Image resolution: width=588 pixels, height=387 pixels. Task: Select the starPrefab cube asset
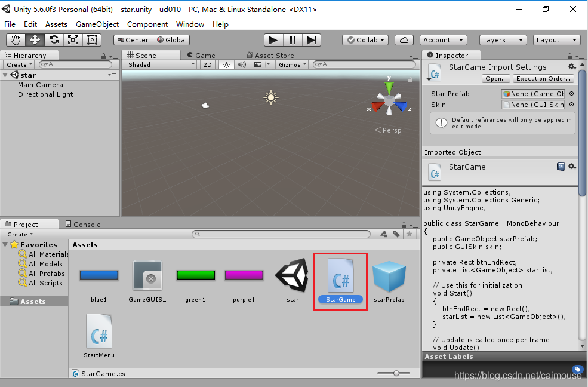(x=389, y=281)
